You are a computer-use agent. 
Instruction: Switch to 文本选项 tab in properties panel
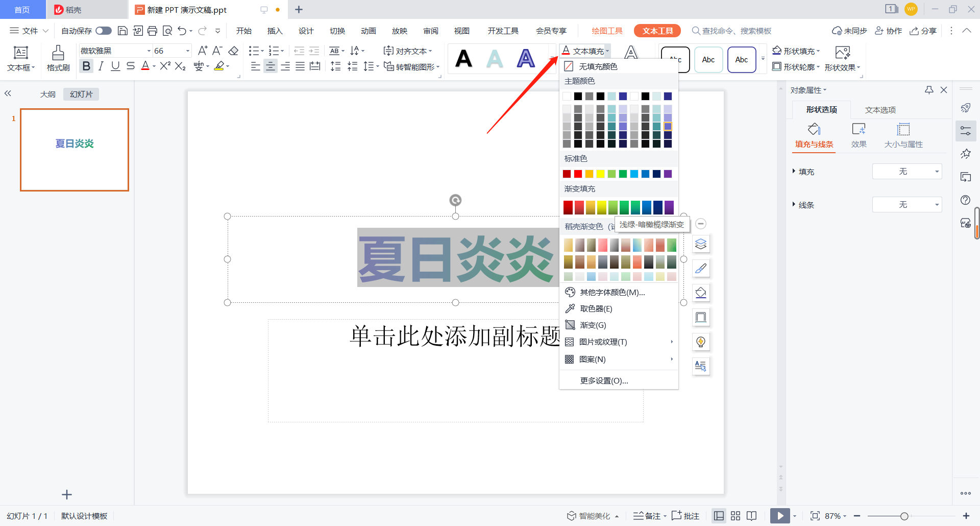click(x=880, y=110)
